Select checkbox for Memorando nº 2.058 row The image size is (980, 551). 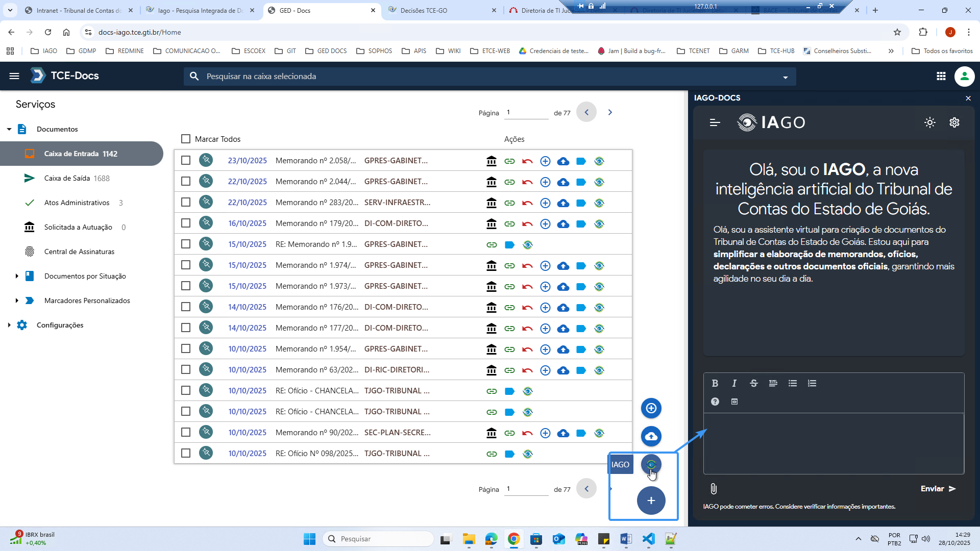pyautogui.click(x=186, y=160)
